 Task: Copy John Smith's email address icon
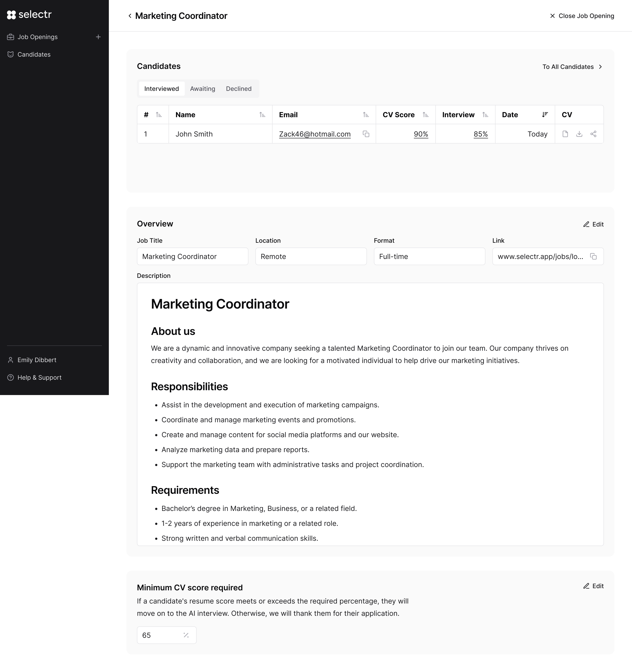click(366, 134)
